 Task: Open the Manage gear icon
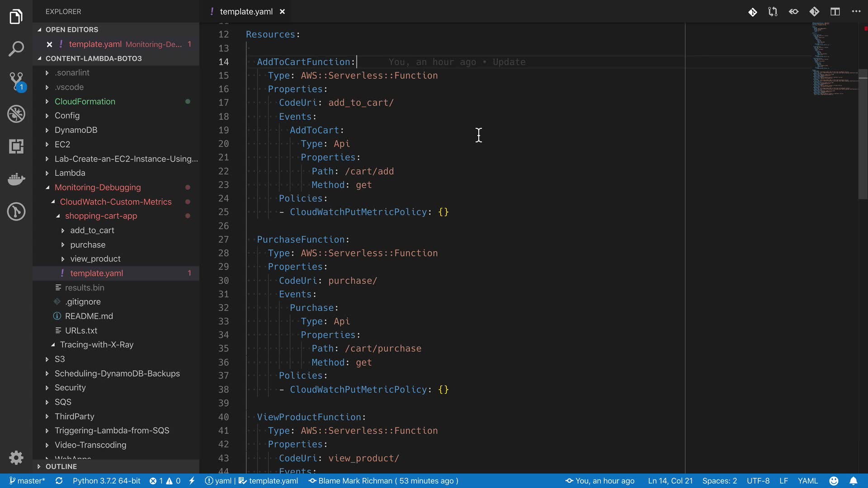[x=16, y=458]
